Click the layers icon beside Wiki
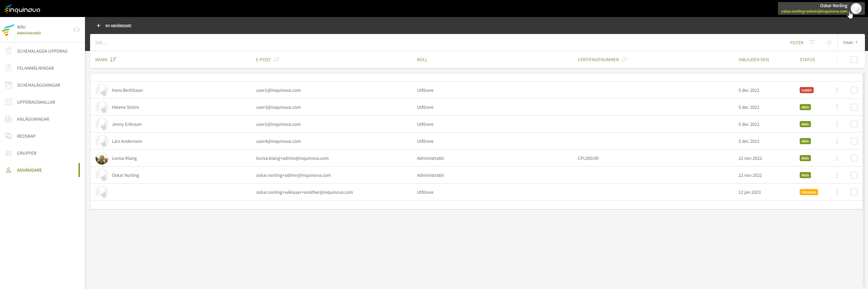The height and width of the screenshot is (289, 868). click(x=76, y=30)
